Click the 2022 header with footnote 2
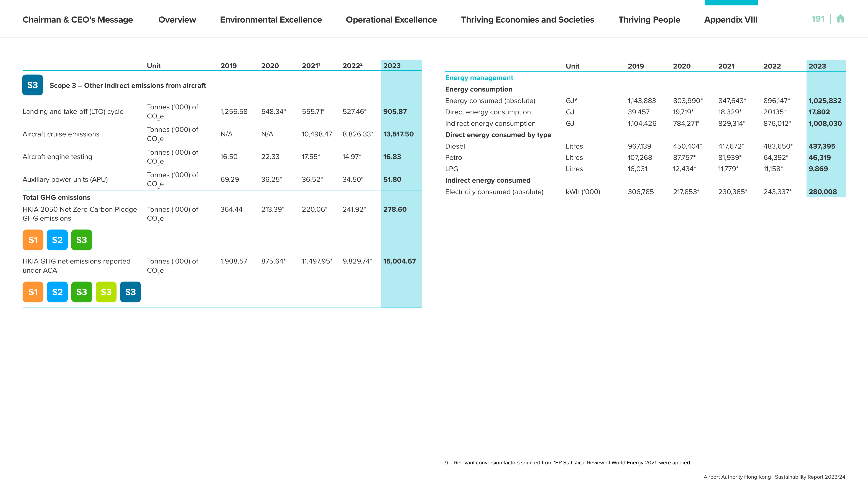This screenshot has width=868, height=488. (352, 66)
